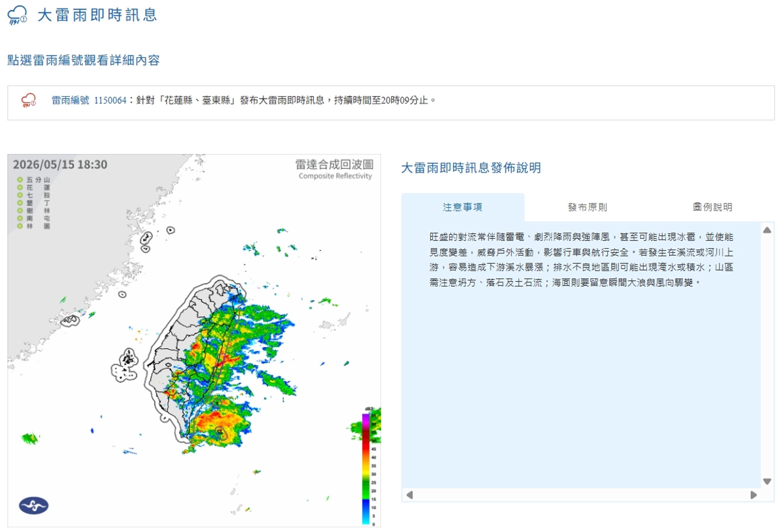The width and height of the screenshot is (783, 532).
Task: Click the 南屯 radar station marker in the legend
Action: click(20, 218)
